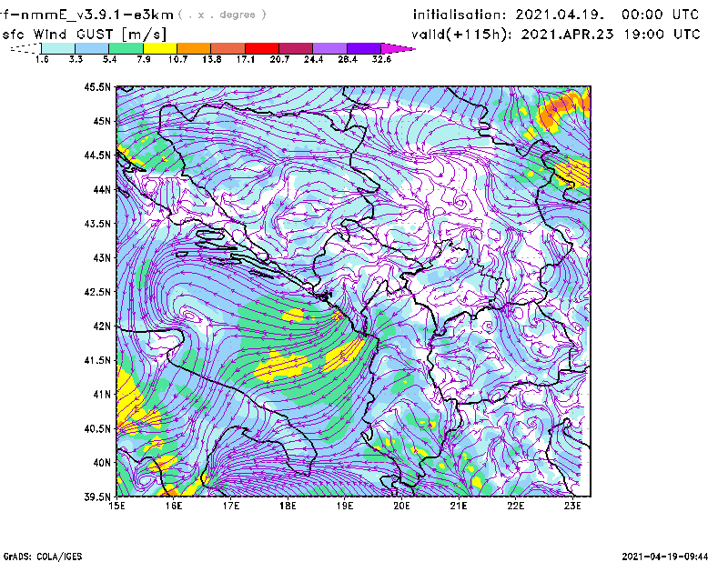Choose the light purple legend swatch
728x562 pixels.
330,48
